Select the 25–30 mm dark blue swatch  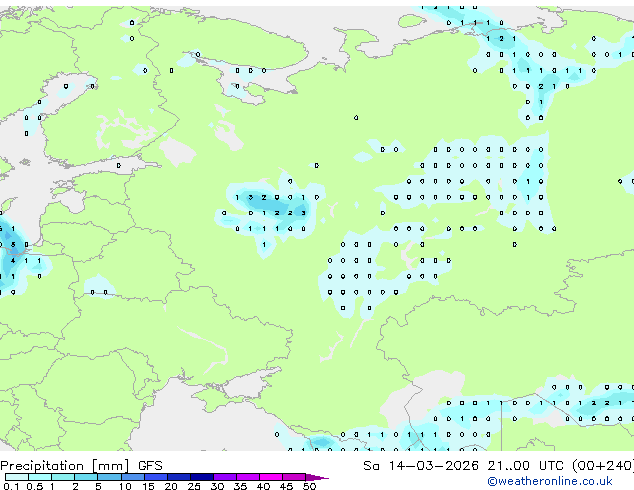(201, 477)
